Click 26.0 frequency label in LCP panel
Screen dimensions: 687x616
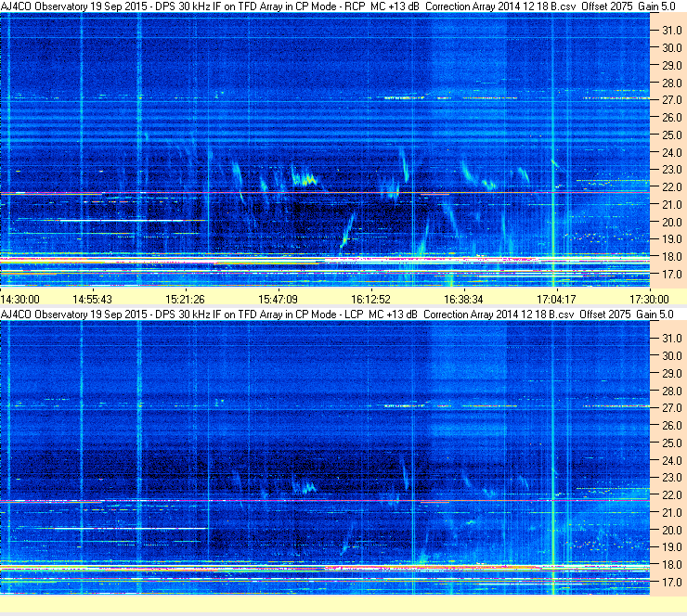pos(672,426)
